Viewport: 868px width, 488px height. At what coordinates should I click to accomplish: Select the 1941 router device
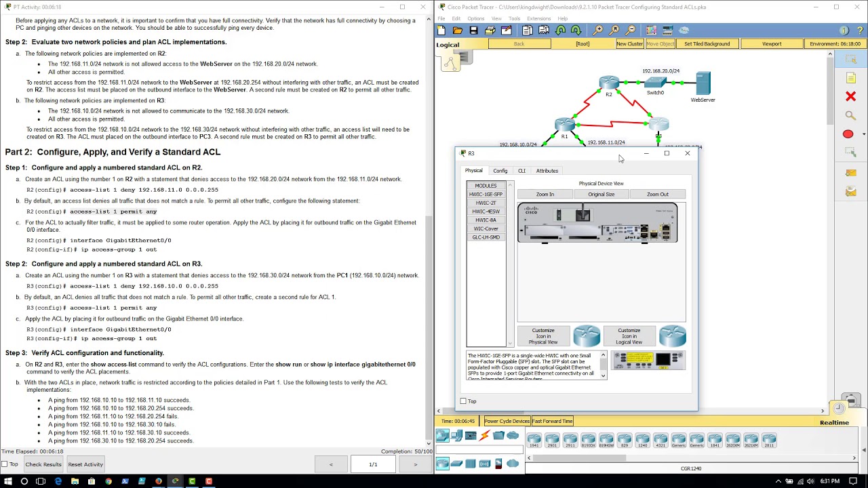pos(534,441)
